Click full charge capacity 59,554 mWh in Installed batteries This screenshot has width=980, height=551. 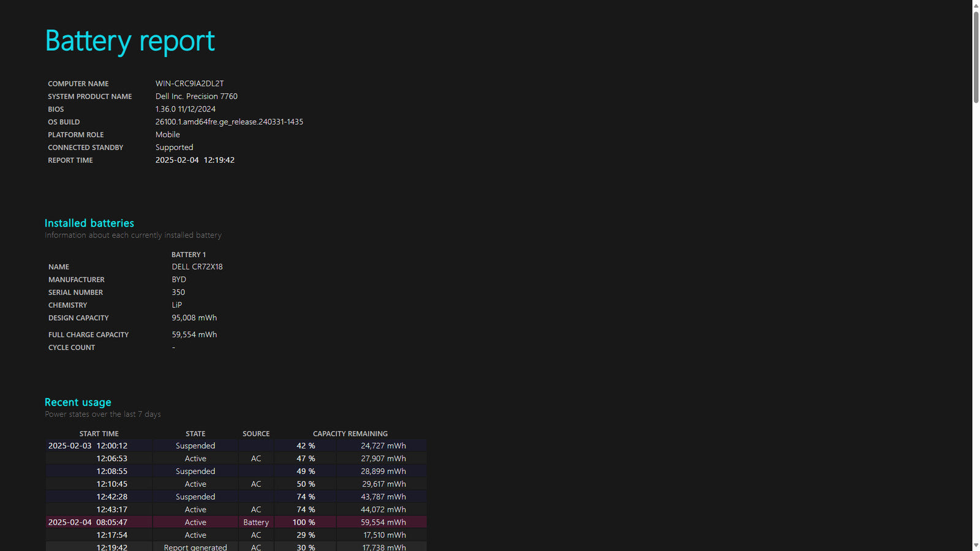(x=194, y=334)
